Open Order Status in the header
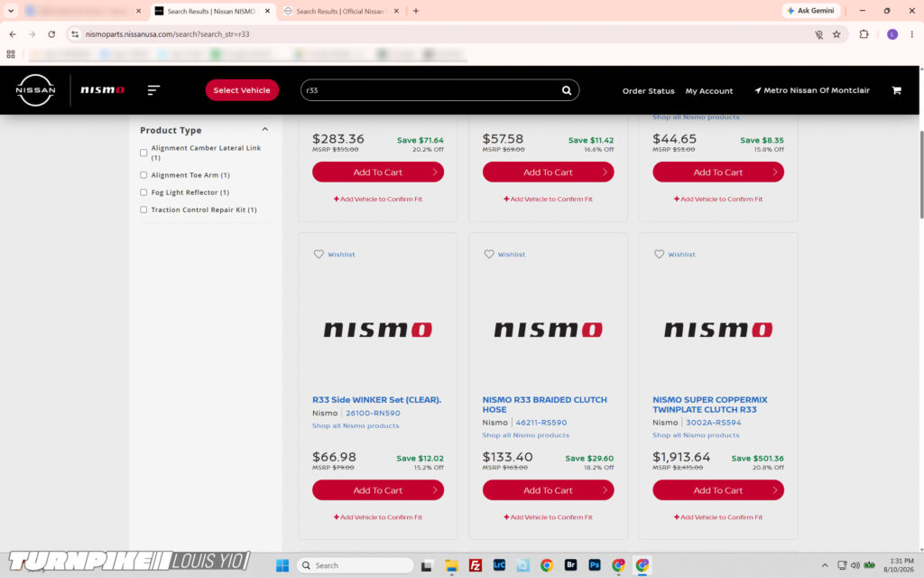 coord(648,91)
